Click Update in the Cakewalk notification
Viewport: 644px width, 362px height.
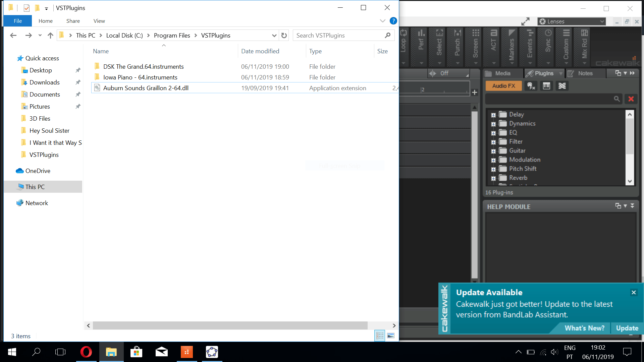[627, 328]
